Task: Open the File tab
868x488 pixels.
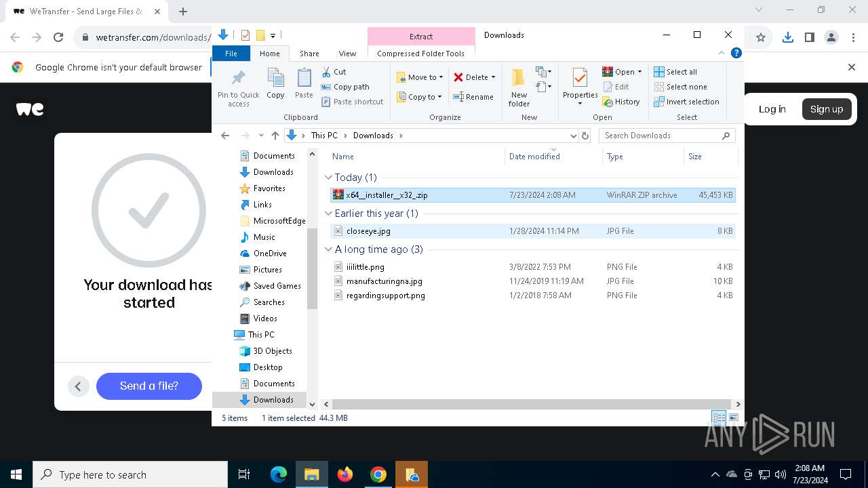Action: 231,54
